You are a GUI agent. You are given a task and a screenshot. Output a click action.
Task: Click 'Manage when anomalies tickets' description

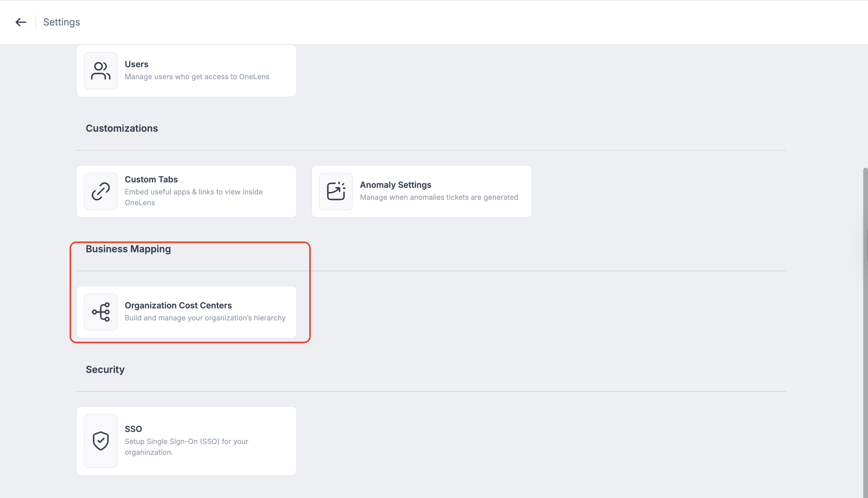click(438, 197)
